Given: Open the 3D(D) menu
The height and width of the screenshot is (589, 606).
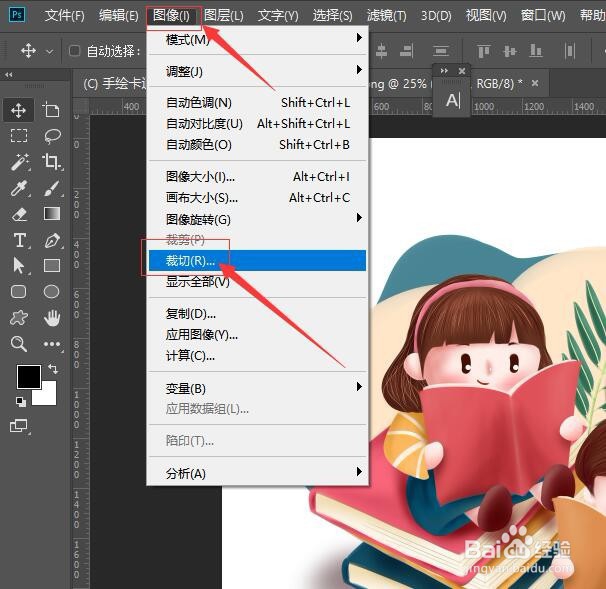Looking at the screenshot, I should pos(436,15).
